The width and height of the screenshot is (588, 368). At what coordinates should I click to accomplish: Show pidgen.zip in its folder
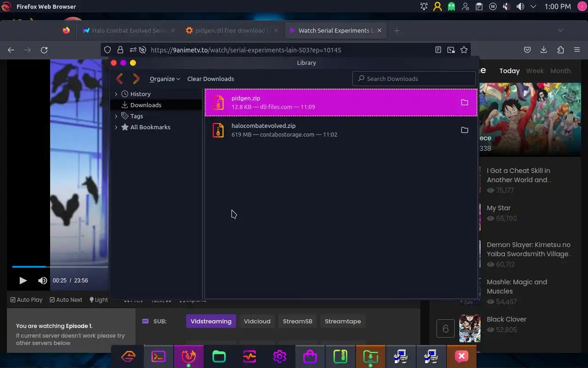tap(464, 103)
